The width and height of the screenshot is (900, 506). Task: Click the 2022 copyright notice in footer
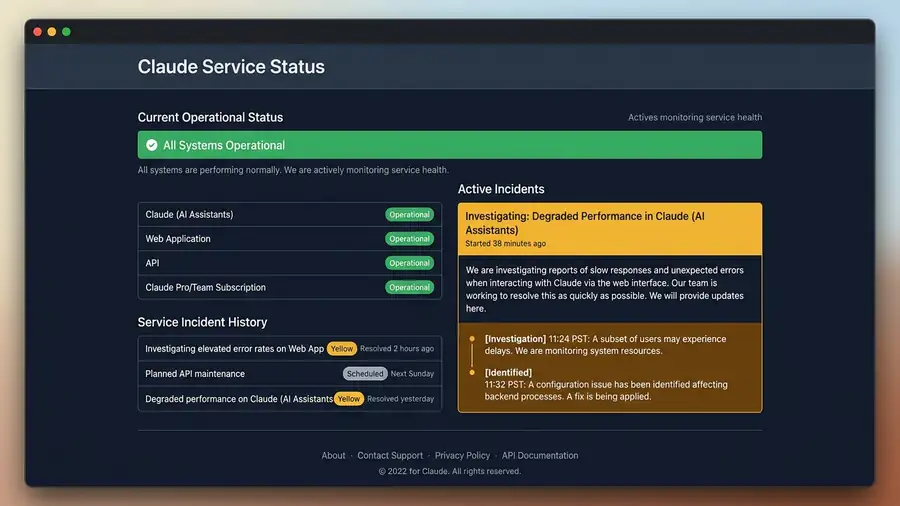pos(450,471)
